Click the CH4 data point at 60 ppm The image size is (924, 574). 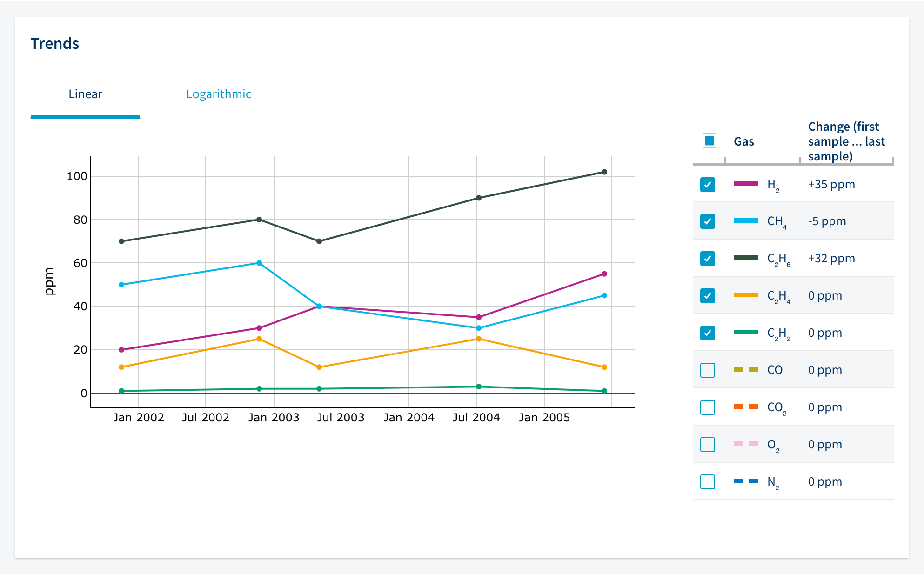coord(259,263)
